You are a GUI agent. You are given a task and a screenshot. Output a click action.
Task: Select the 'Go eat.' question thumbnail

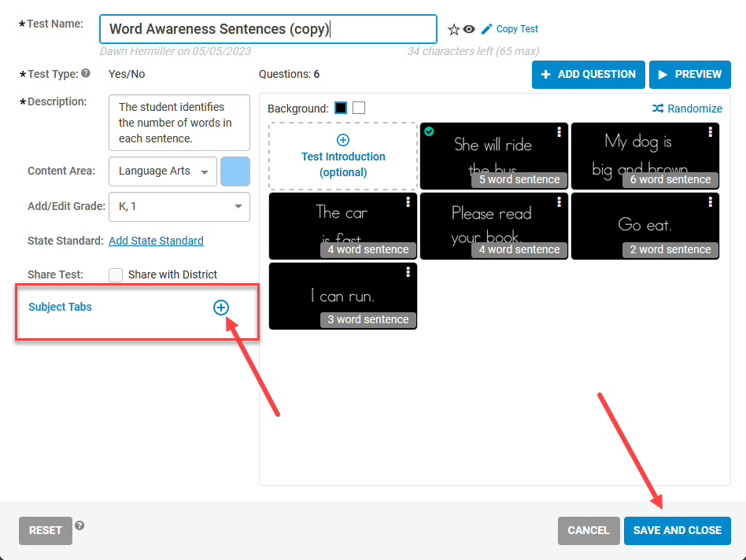(645, 226)
